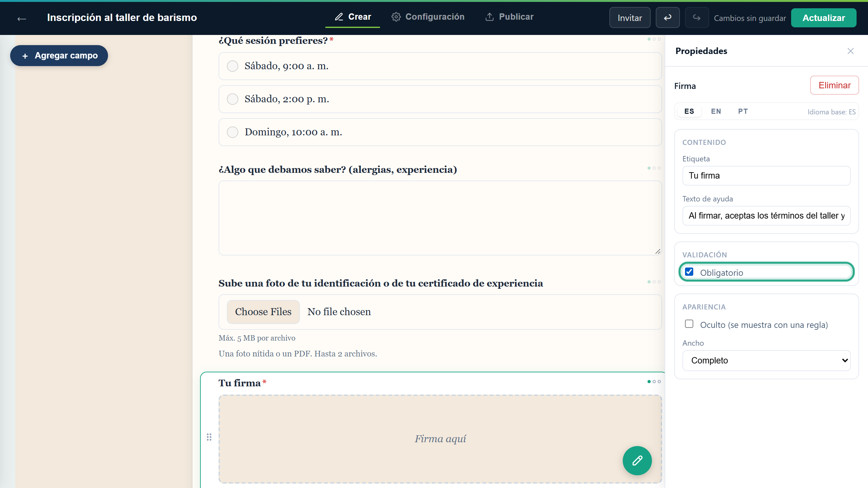Switch to the Configuración tab
Screen dimensions: 868x488
pos(428,17)
